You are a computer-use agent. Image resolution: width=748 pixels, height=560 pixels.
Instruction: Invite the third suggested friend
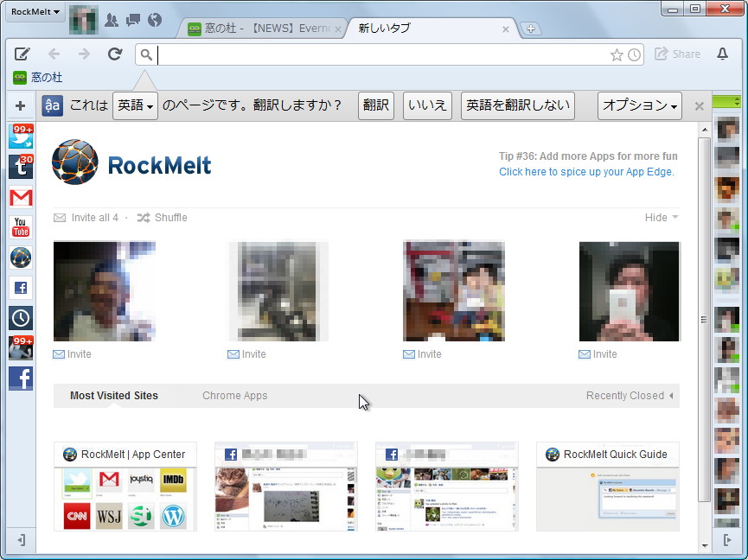[423, 354]
